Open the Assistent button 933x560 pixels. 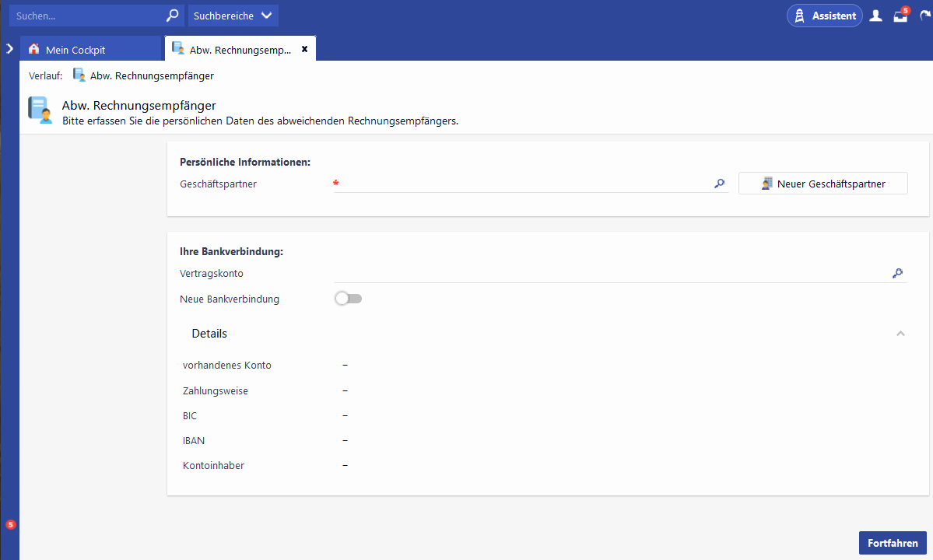824,16
